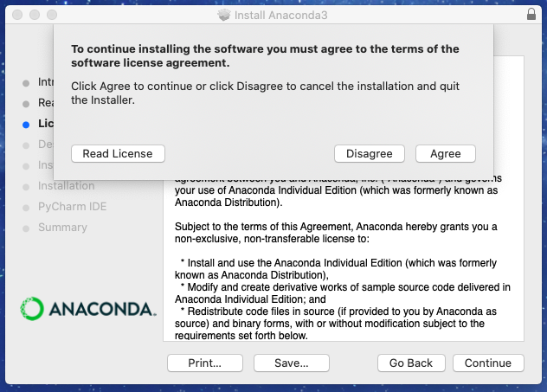
Task: Click inside the license agreement text area
Action: [344, 260]
